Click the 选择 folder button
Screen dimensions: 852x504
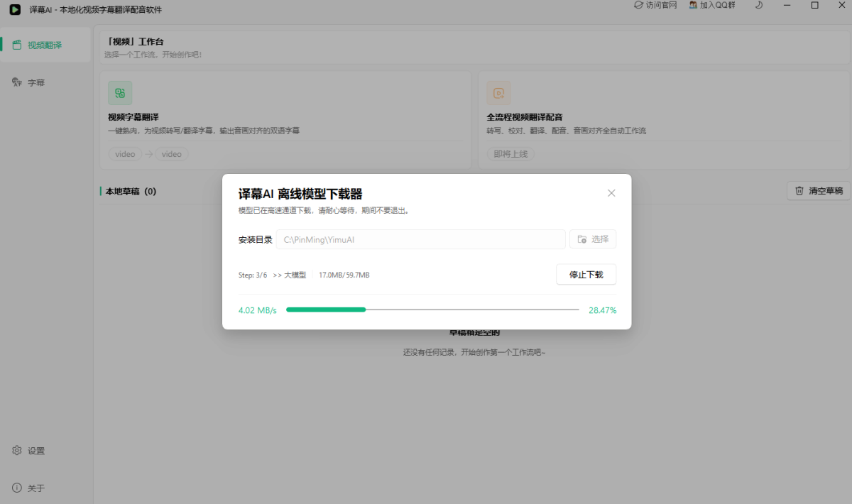593,239
